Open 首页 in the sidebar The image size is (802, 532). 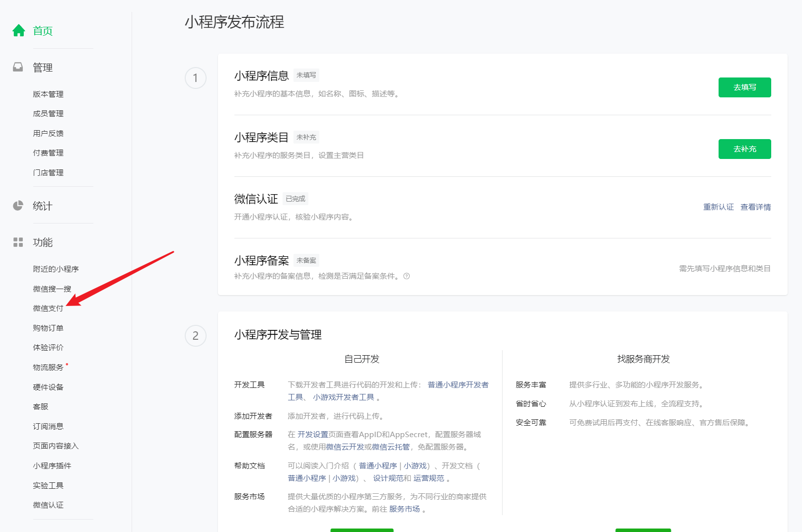click(x=43, y=31)
